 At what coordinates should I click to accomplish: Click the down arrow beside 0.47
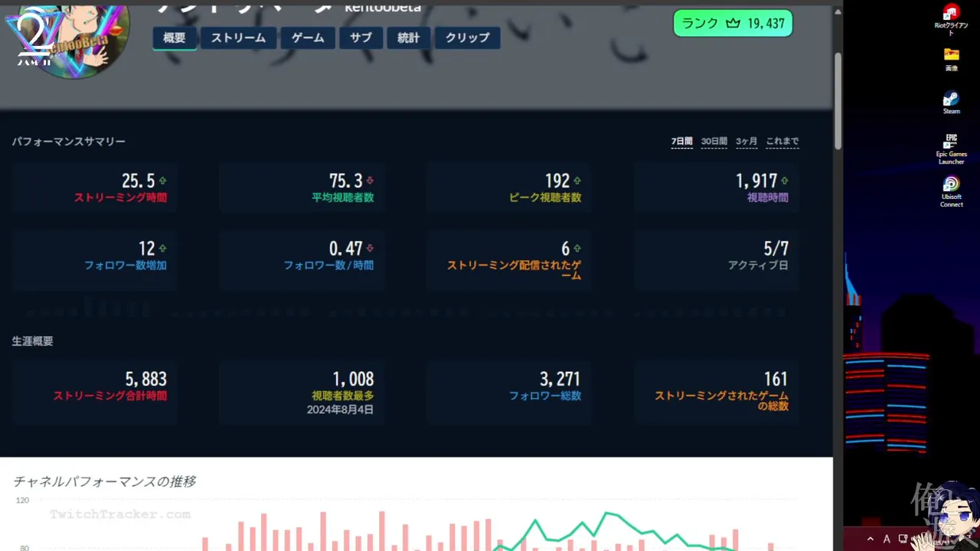pyautogui.click(x=370, y=249)
